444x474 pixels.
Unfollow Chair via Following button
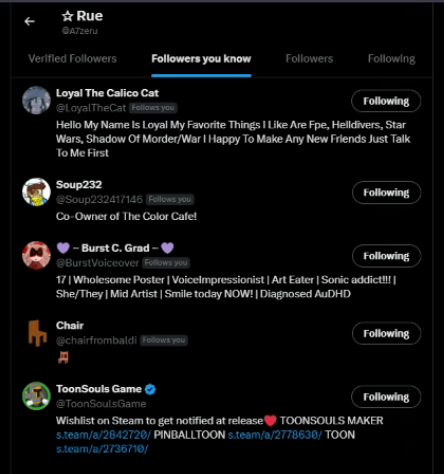386,333
